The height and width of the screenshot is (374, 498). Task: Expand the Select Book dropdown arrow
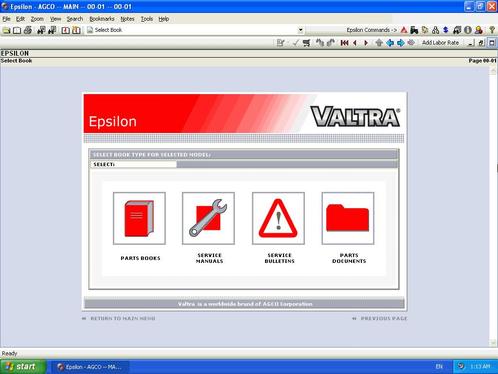tap(300, 30)
